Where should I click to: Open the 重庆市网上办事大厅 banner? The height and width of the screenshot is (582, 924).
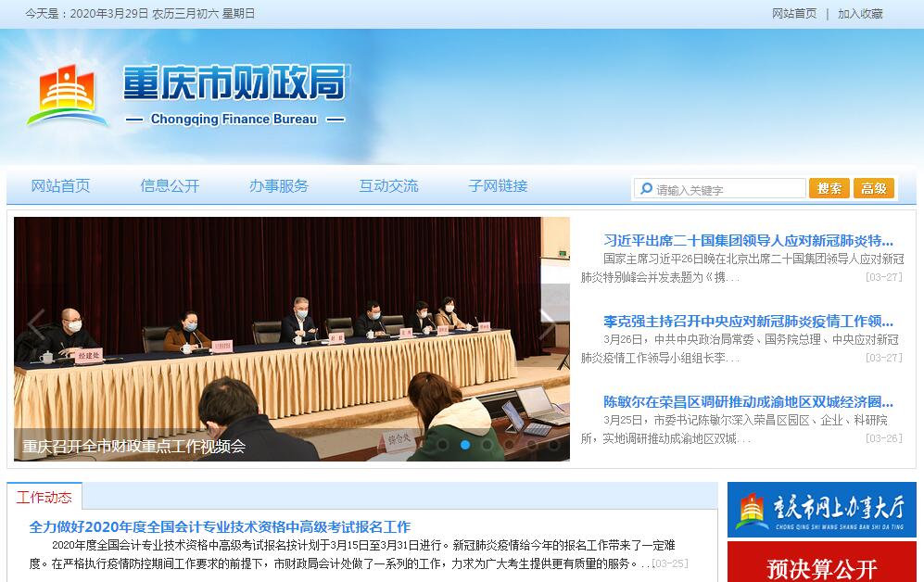click(821, 510)
